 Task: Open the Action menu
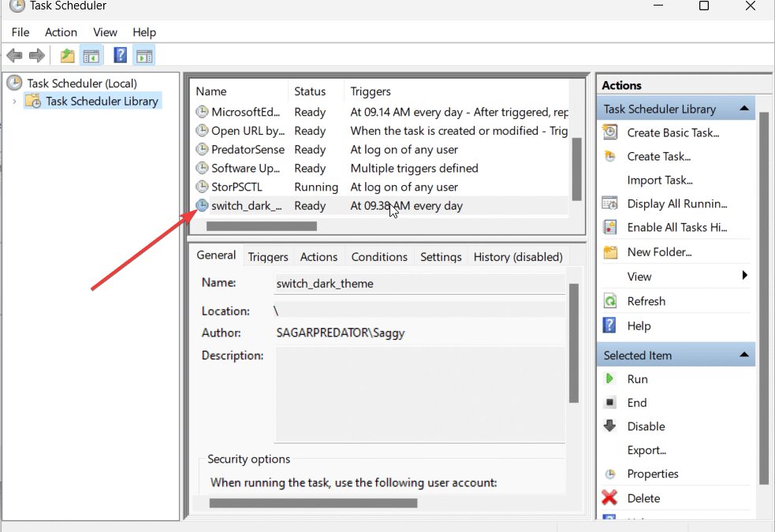coord(61,32)
